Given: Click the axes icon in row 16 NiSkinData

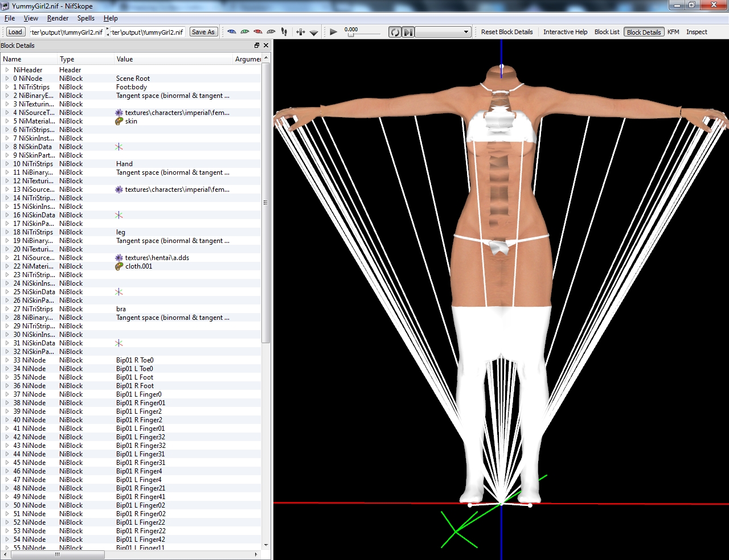Looking at the screenshot, I should (x=119, y=215).
